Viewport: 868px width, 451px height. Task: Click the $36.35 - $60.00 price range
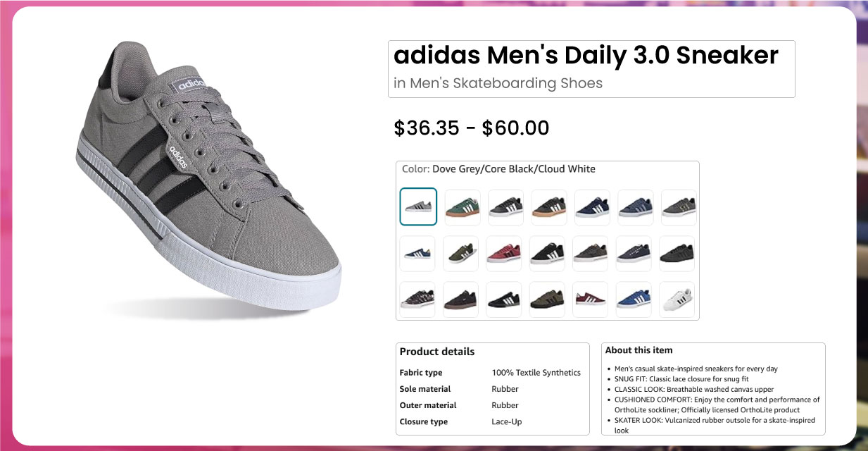click(x=471, y=128)
